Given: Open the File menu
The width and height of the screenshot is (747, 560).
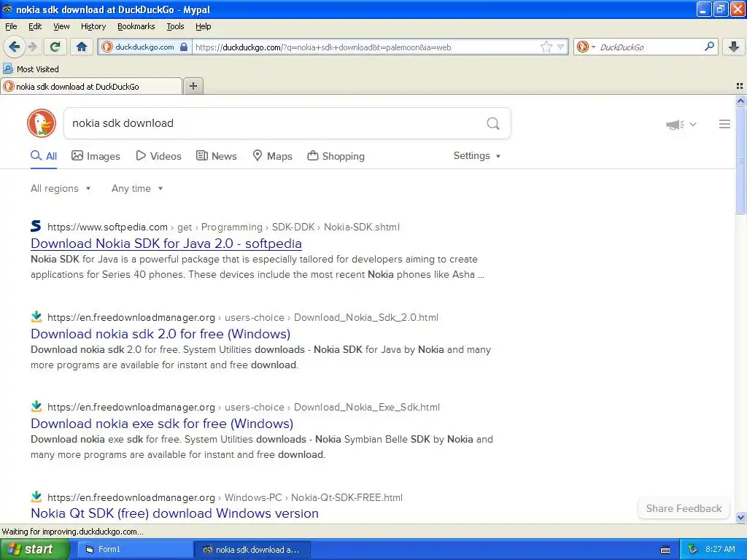Looking at the screenshot, I should [11, 26].
